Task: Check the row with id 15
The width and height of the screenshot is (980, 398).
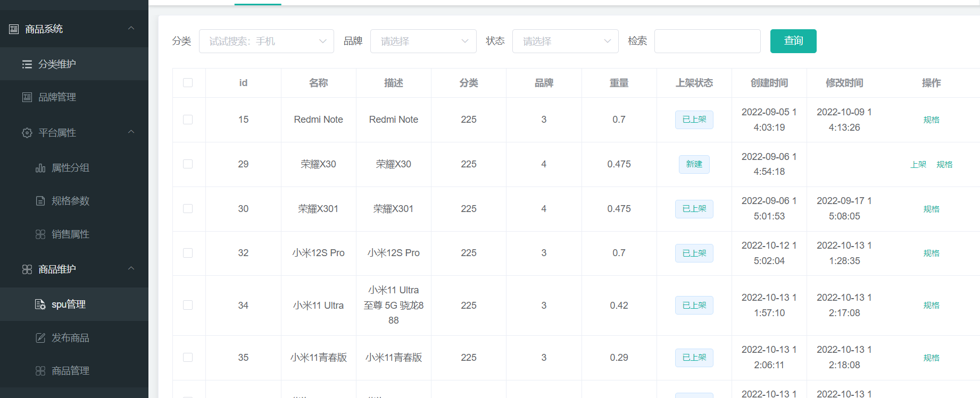Action: coord(188,120)
